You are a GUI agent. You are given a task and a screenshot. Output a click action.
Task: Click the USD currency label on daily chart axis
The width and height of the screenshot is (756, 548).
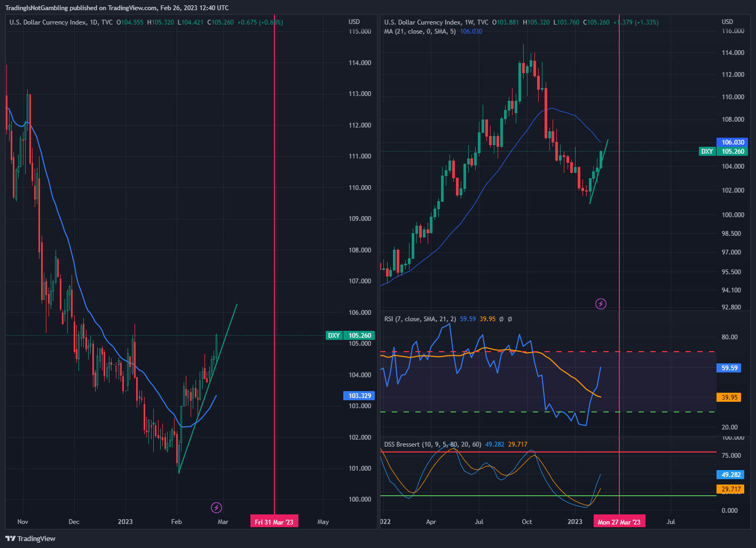click(354, 22)
